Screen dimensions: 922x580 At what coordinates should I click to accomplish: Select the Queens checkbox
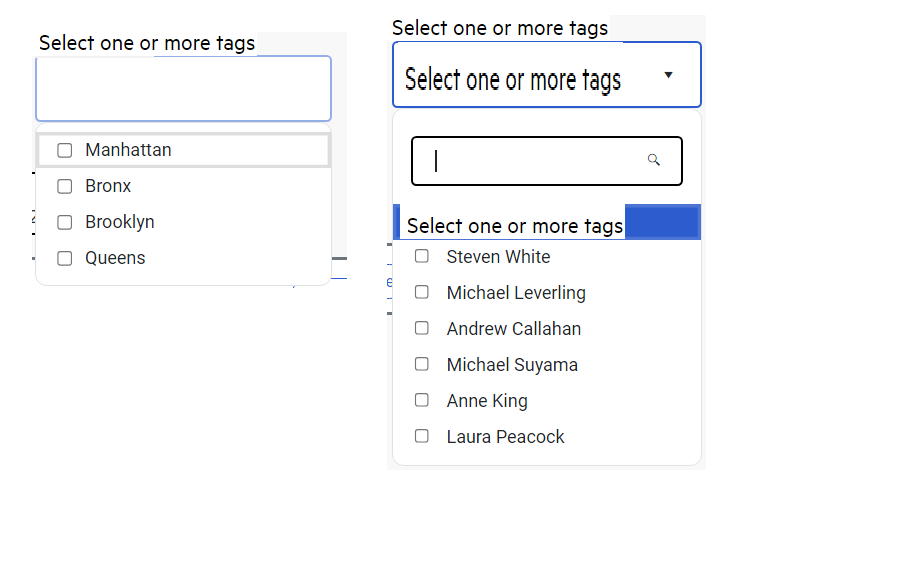tap(65, 258)
